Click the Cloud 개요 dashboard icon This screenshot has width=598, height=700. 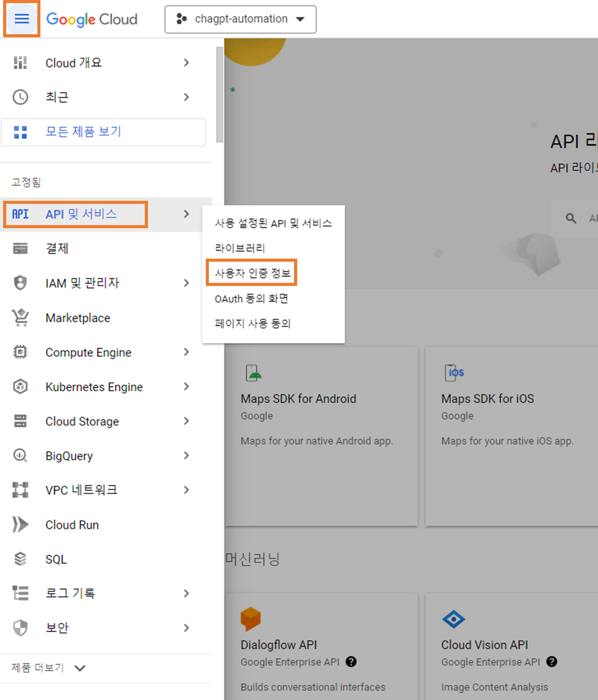tap(20, 63)
